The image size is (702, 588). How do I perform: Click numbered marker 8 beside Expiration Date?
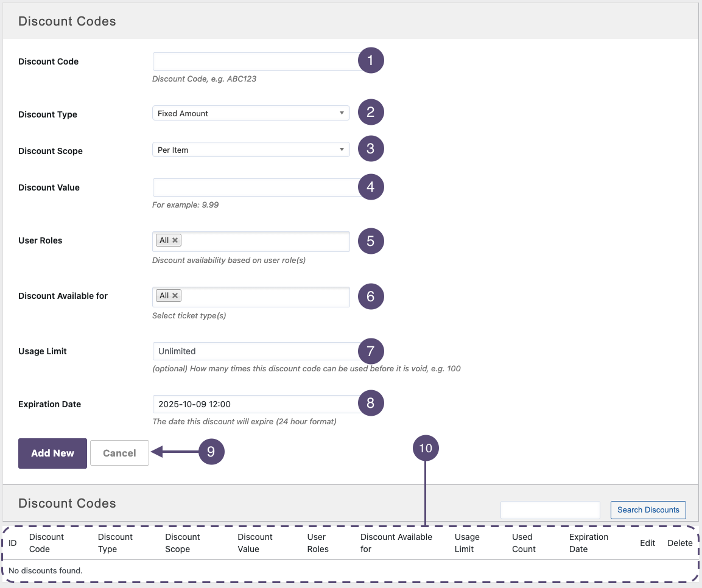(371, 402)
